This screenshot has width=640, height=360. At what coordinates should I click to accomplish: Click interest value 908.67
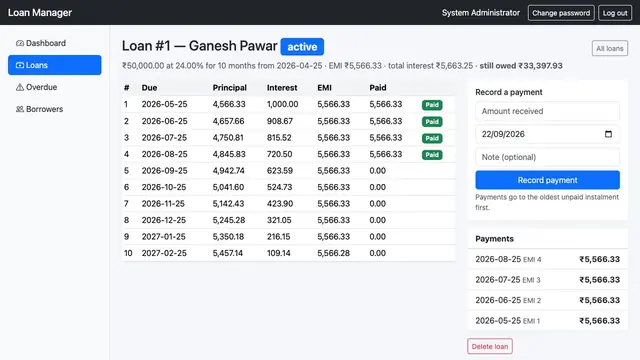[x=280, y=121]
